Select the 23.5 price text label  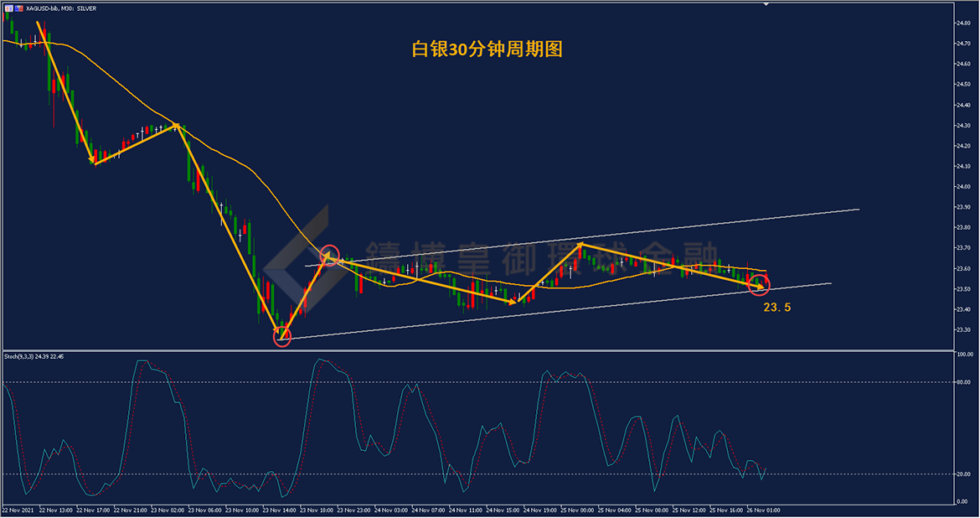pyautogui.click(x=776, y=307)
